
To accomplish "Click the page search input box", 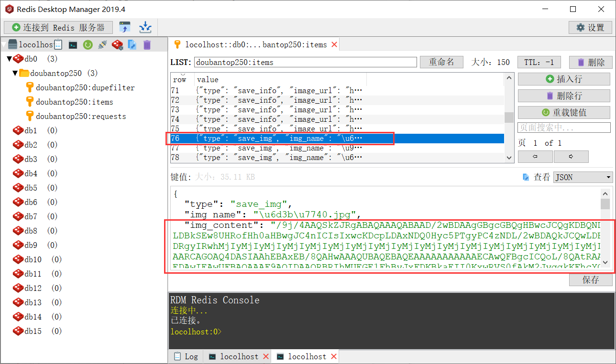I will [564, 128].
